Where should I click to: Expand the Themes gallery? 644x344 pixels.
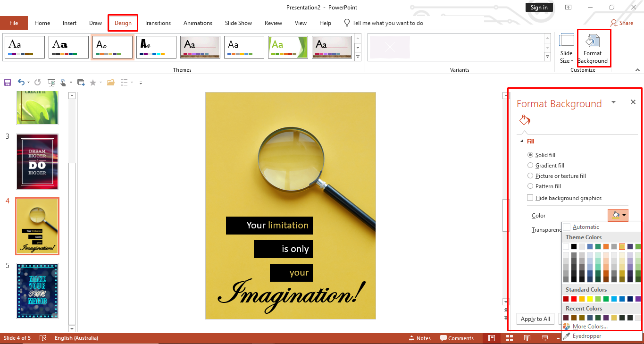coord(358,56)
